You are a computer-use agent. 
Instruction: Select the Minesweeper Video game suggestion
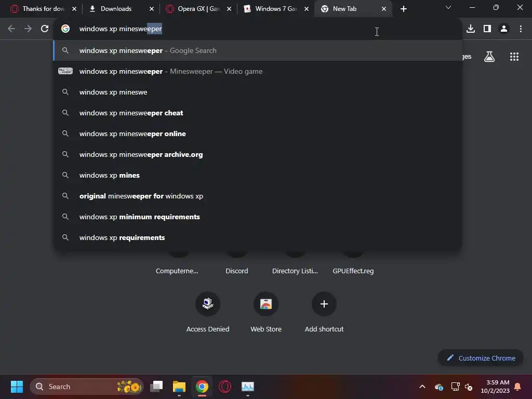[258, 71]
